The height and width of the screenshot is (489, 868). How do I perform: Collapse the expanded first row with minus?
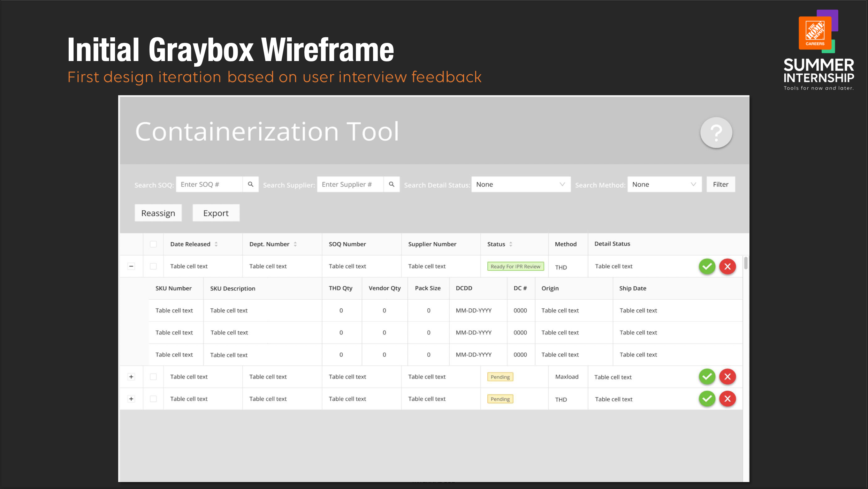pyautogui.click(x=131, y=266)
